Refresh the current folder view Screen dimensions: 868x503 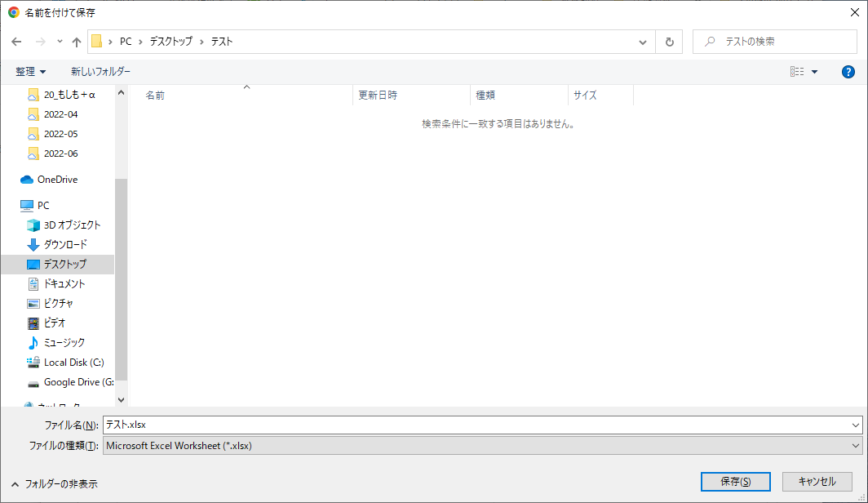[669, 42]
